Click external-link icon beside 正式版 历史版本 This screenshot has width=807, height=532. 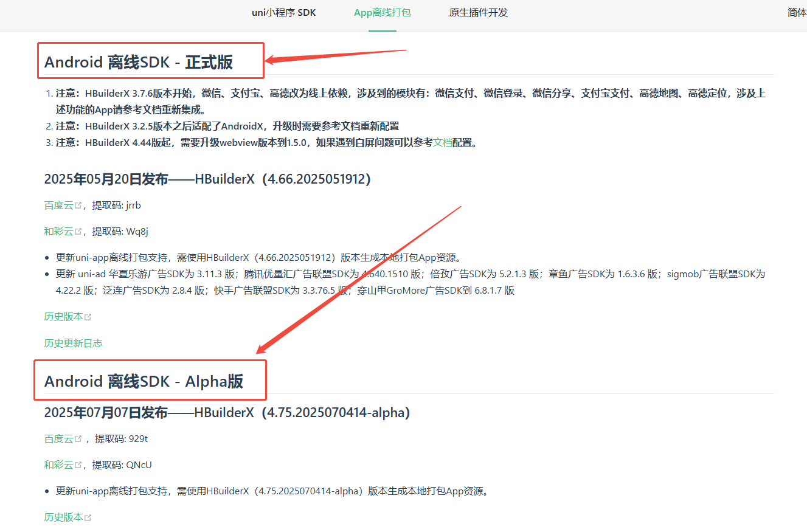pos(88,317)
